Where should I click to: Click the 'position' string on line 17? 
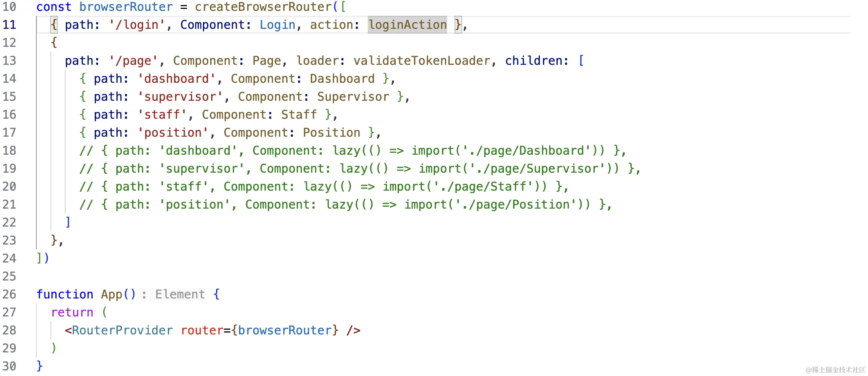pyautogui.click(x=173, y=133)
